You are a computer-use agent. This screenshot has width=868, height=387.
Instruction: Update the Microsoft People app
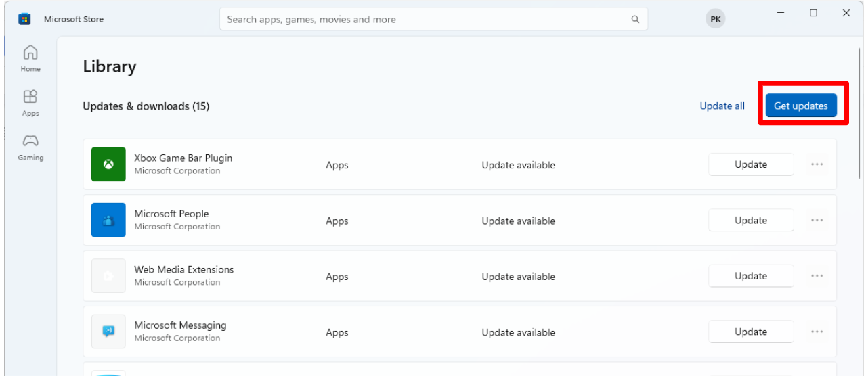(751, 220)
